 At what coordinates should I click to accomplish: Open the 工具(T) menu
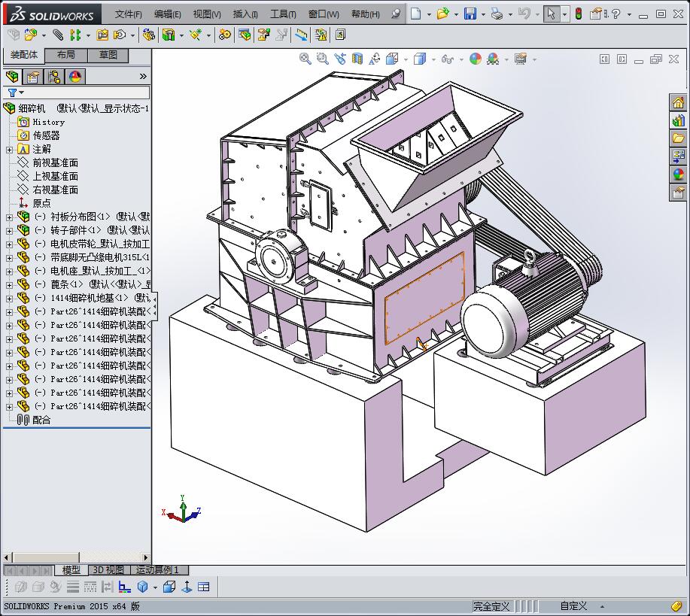[x=283, y=14]
